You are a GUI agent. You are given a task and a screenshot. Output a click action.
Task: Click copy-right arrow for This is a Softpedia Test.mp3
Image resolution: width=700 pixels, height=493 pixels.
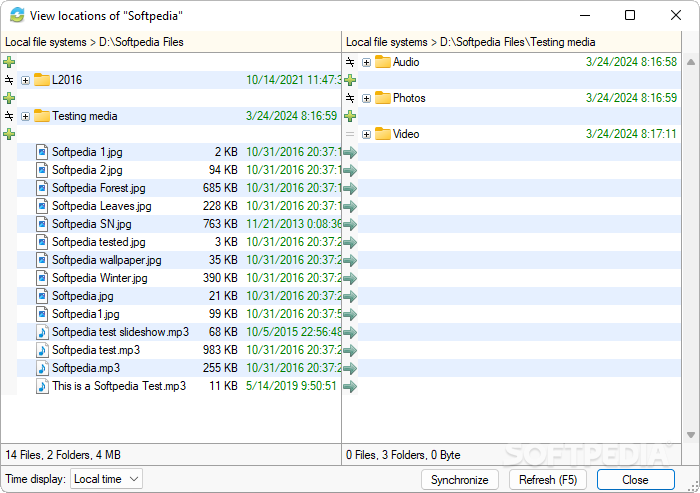pos(350,386)
